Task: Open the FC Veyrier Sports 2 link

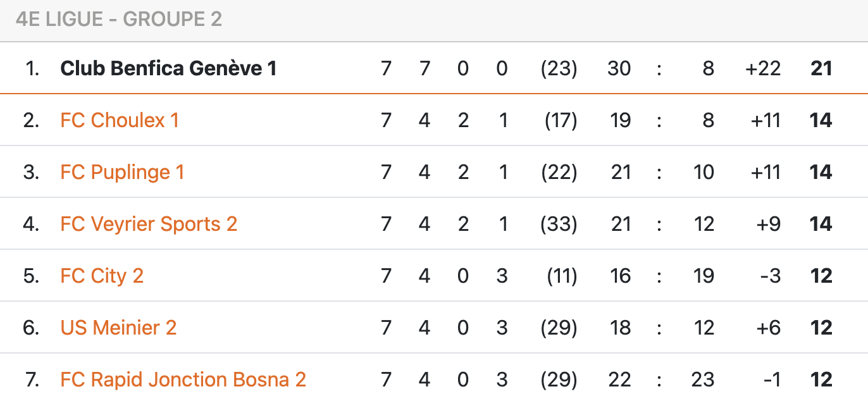Action: 149,224
